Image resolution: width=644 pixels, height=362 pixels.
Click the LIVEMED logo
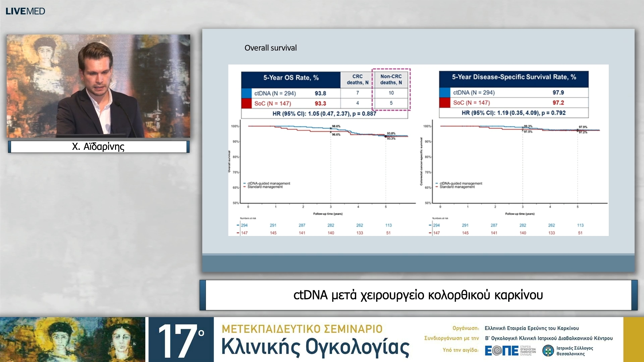point(25,11)
